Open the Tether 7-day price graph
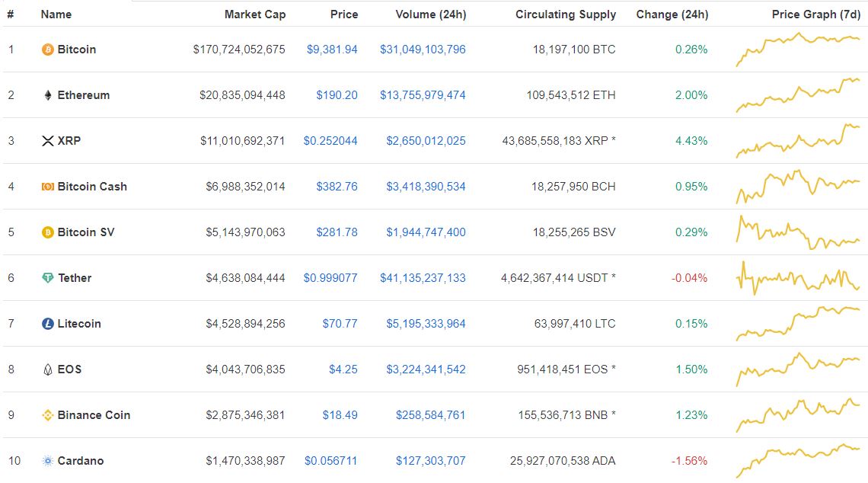This screenshot has width=868, height=483. pyautogui.click(x=798, y=278)
